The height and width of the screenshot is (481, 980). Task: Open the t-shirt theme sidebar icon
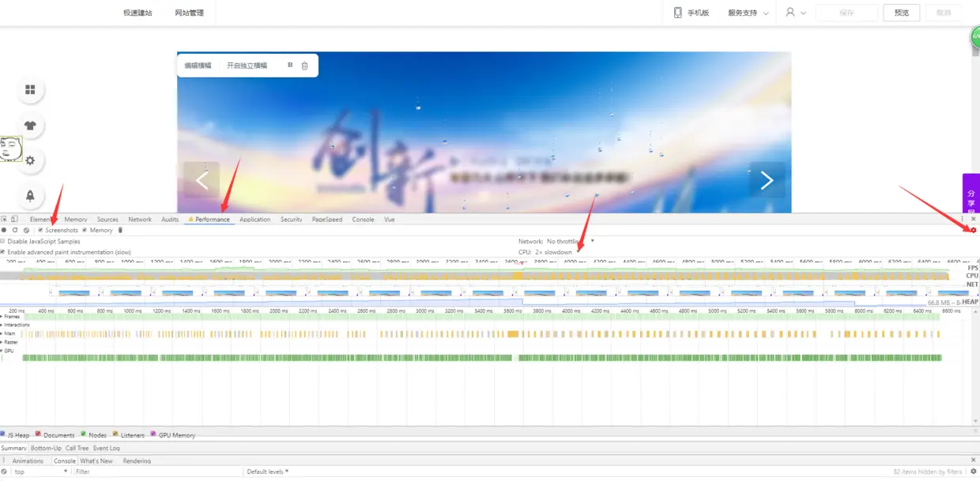click(x=30, y=125)
